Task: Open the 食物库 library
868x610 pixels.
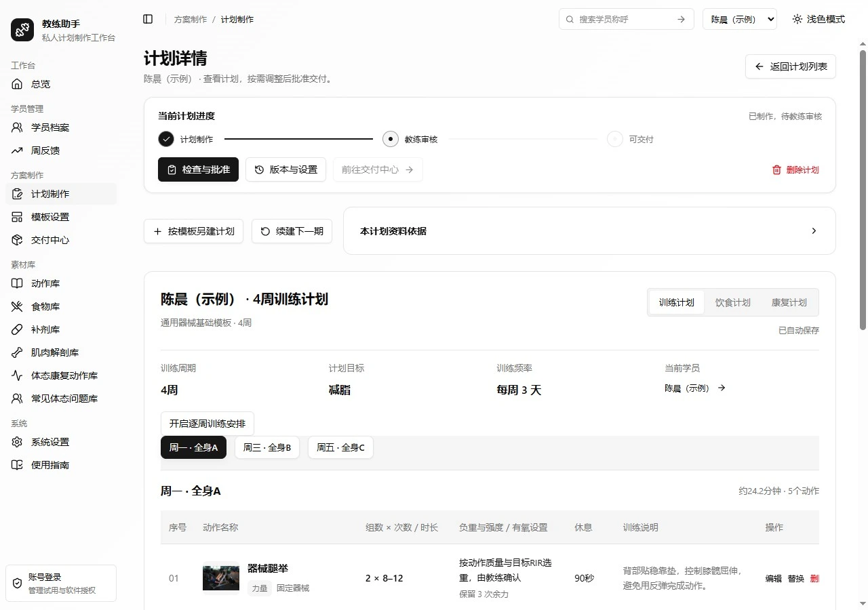Action: point(61,306)
